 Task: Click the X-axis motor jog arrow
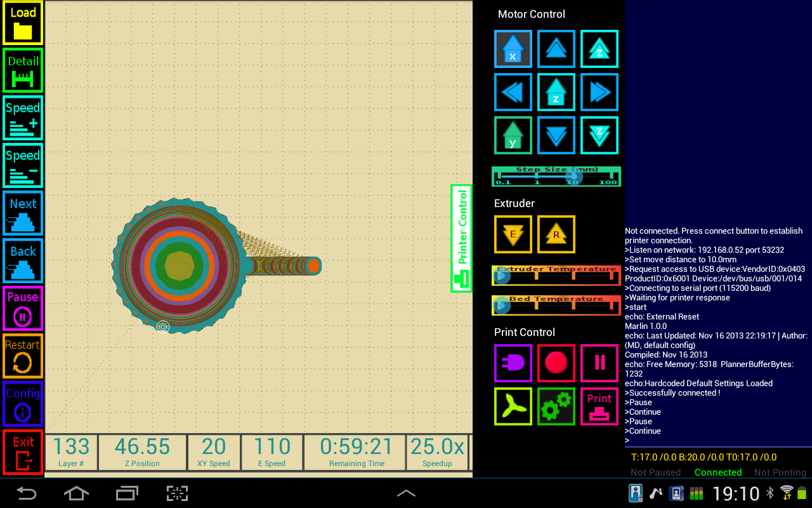(513, 49)
